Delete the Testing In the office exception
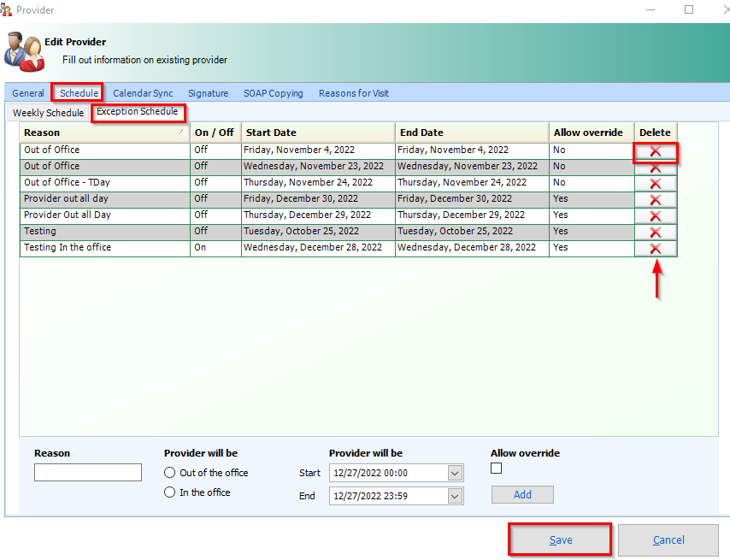730x560 pixels. click(656, 249)
